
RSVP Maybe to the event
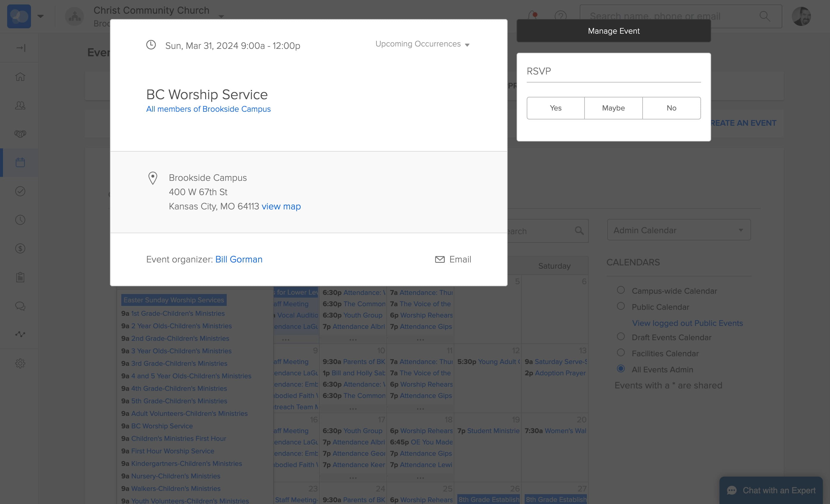tap(613, 108)
